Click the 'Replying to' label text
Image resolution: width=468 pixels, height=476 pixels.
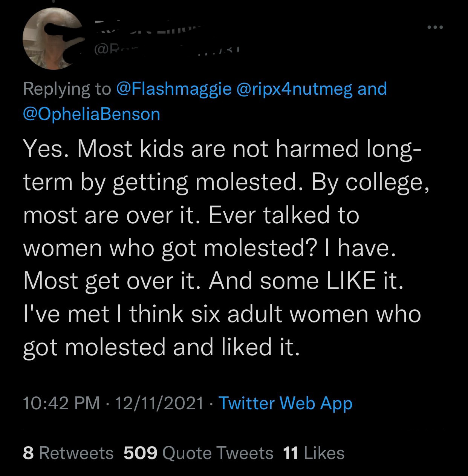tap(67, 89)
